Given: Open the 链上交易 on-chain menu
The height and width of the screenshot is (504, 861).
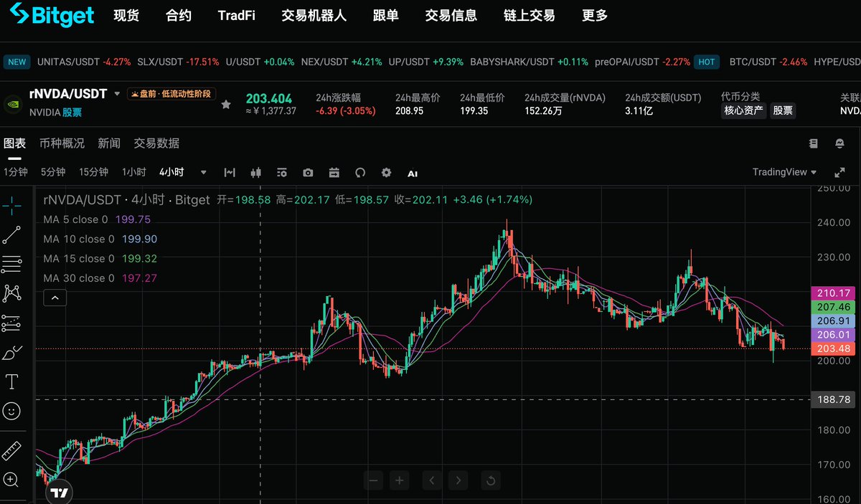Looking at the screenshot, I should pyautogui.click(x=530, y=15).
